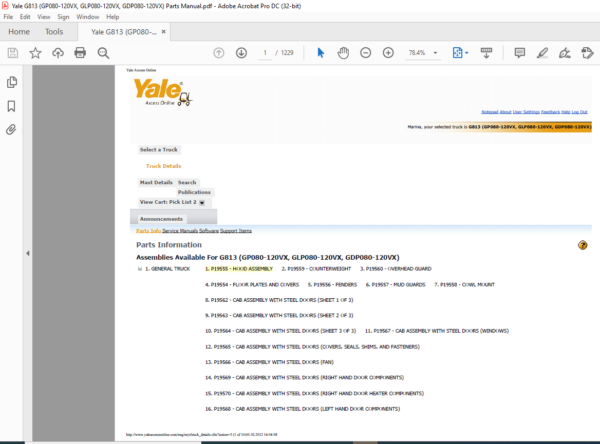Click the Announcements tab
Screen dimensions: 600x444
coord(161,219)
